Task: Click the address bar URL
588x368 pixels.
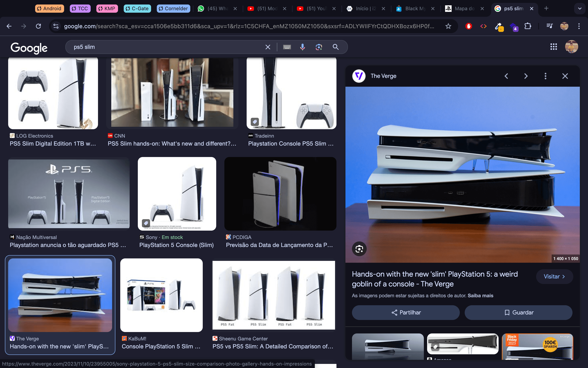Action: (249, 26)
